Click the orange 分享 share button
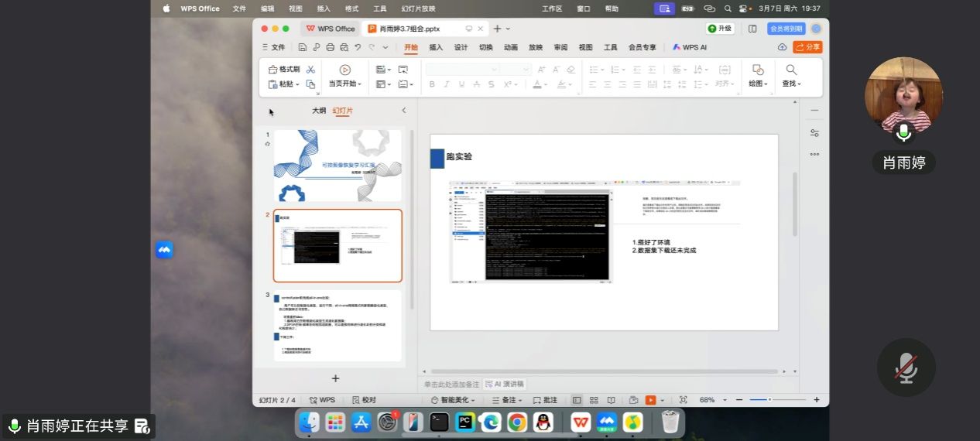 tap(807, 47)
